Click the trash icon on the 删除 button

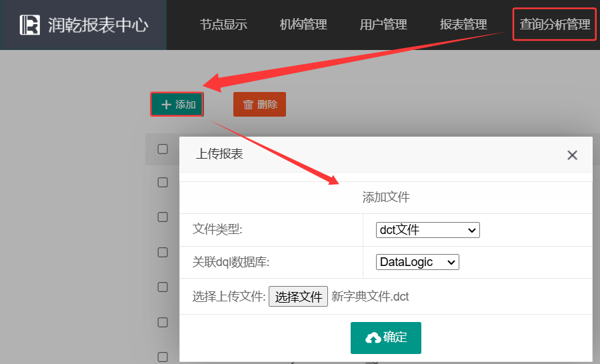coord(248,105)
